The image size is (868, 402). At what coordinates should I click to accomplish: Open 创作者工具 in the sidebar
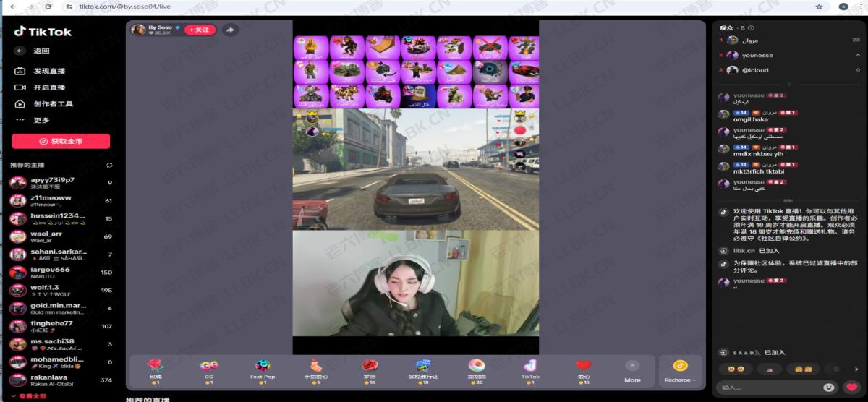43,104
